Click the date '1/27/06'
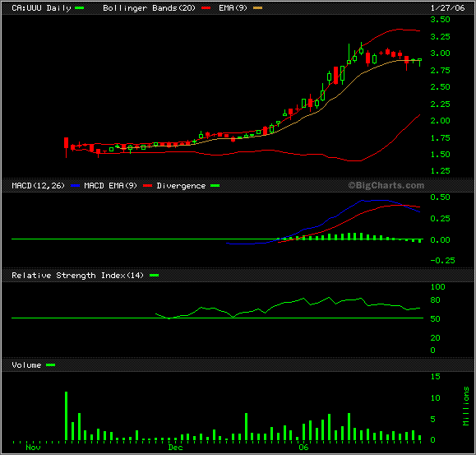Screen dimensions: 476x455 click(447, 8)
